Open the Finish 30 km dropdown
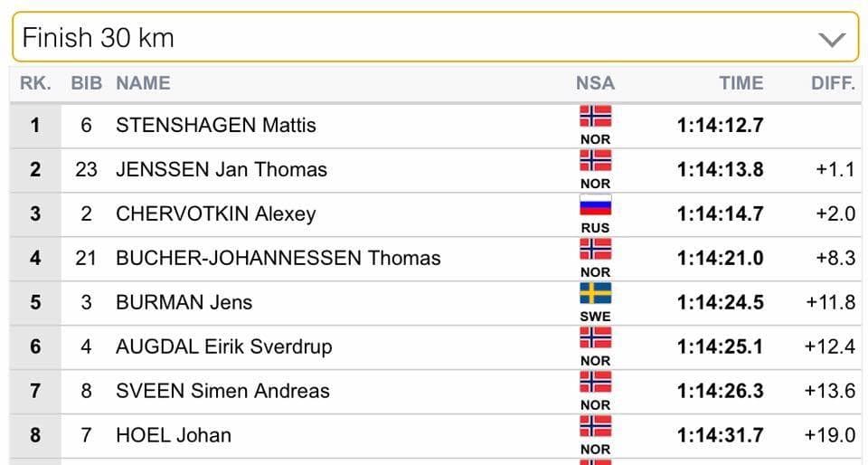 point(434,38)
